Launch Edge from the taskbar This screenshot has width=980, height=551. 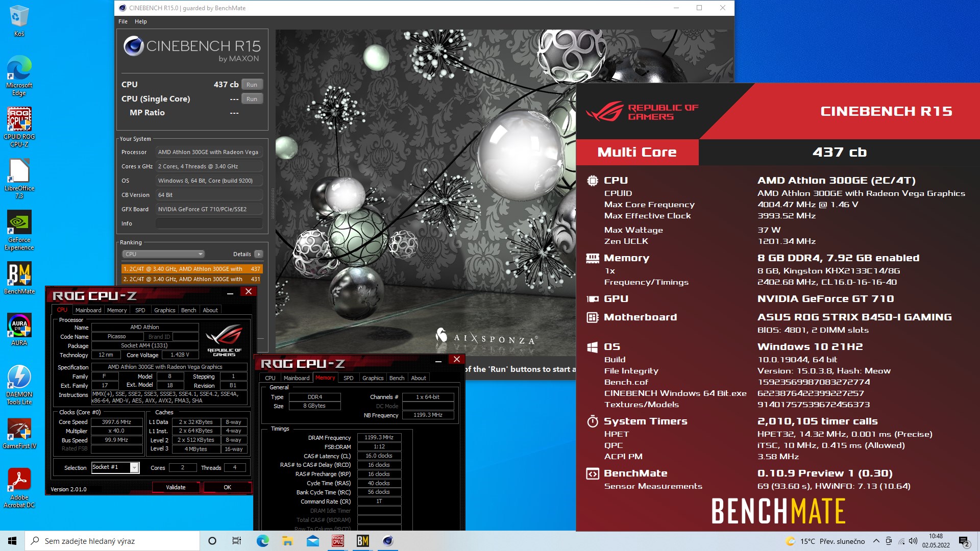pyautogui.click(x=262, y=541)
